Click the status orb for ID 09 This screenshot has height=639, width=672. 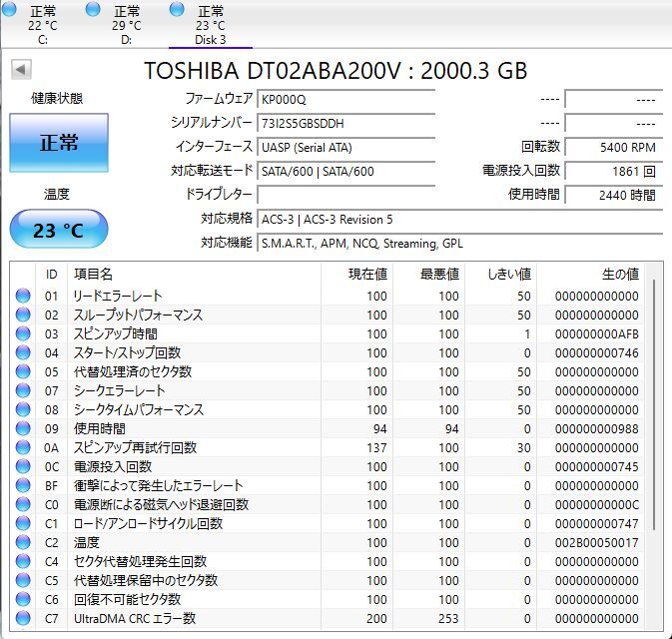tap(23, 428)
